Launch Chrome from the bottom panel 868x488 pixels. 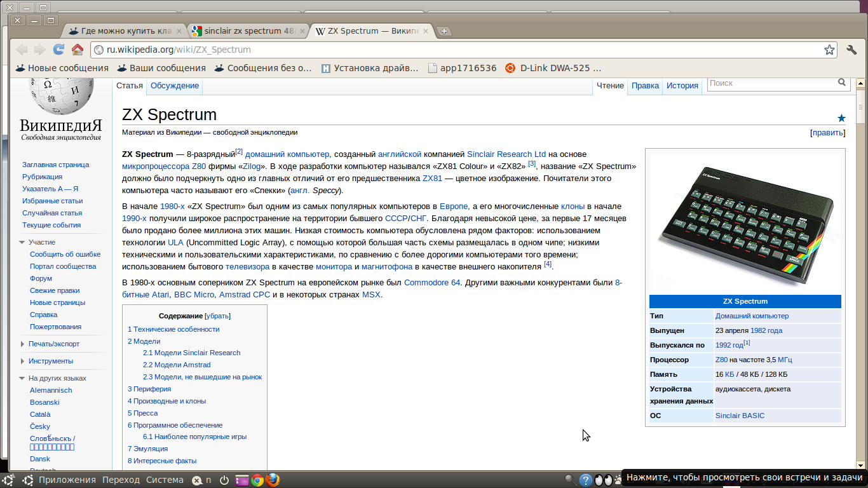coord(257,480)
